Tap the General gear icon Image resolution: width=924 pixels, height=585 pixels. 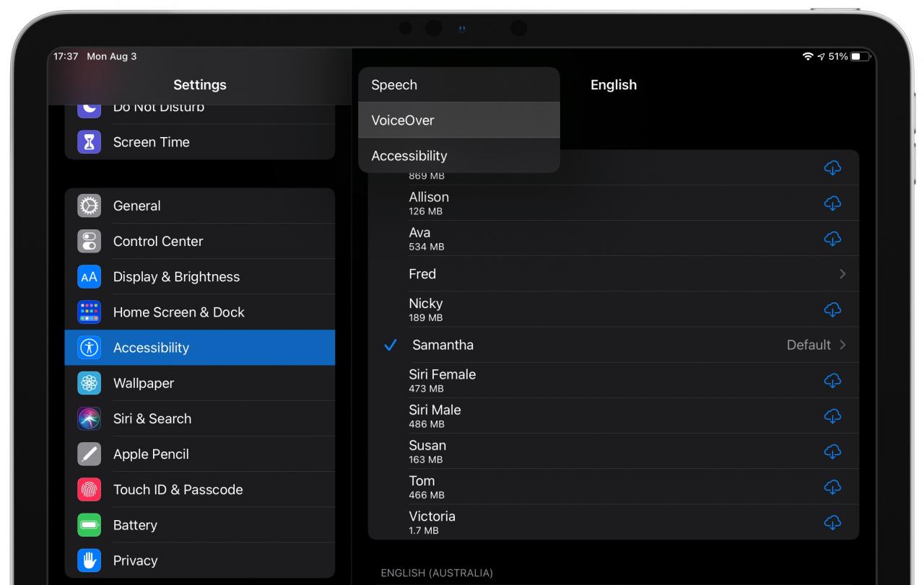pos(89,206)
